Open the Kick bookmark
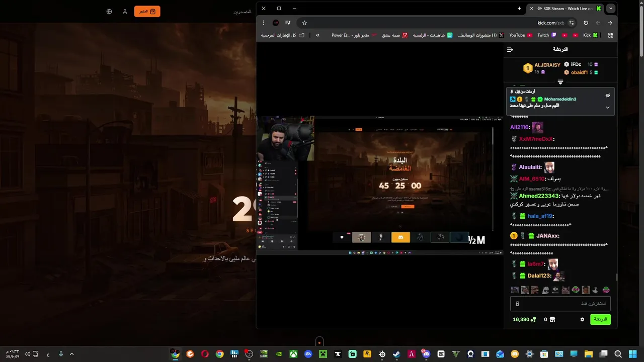 [590, 35]
